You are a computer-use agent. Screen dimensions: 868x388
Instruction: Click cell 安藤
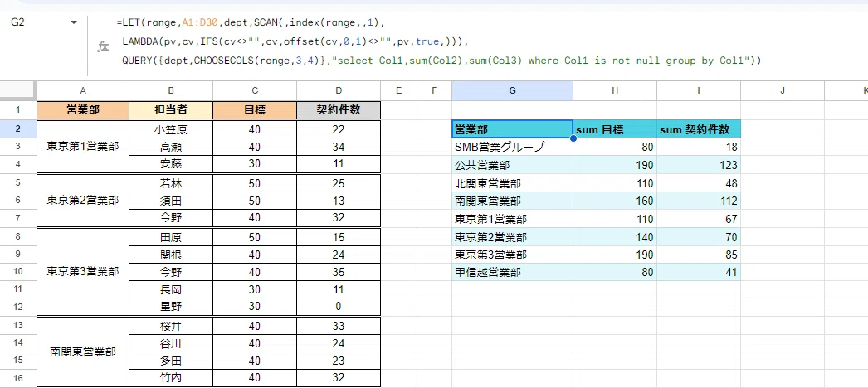click(171, 164)
